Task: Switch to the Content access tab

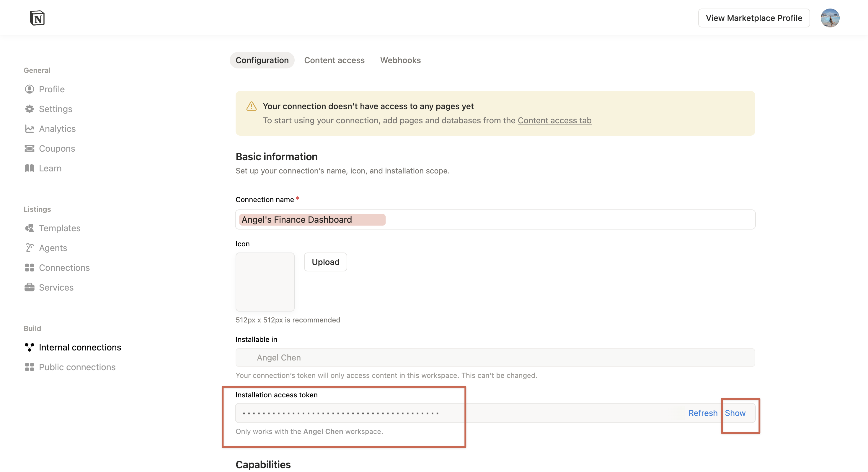Action: pos(334,60)
